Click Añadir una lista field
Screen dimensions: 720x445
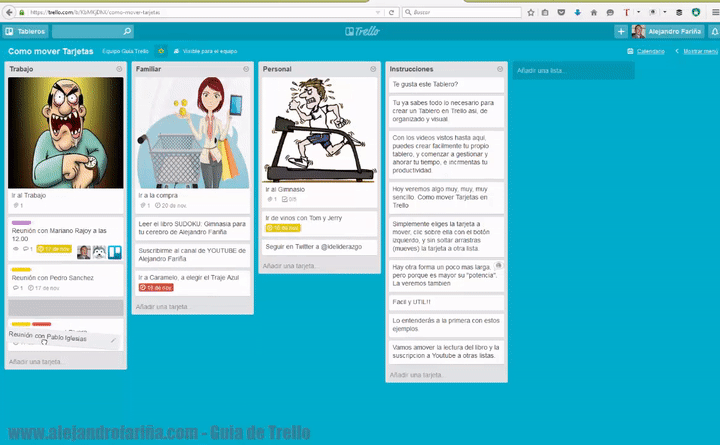574,71
